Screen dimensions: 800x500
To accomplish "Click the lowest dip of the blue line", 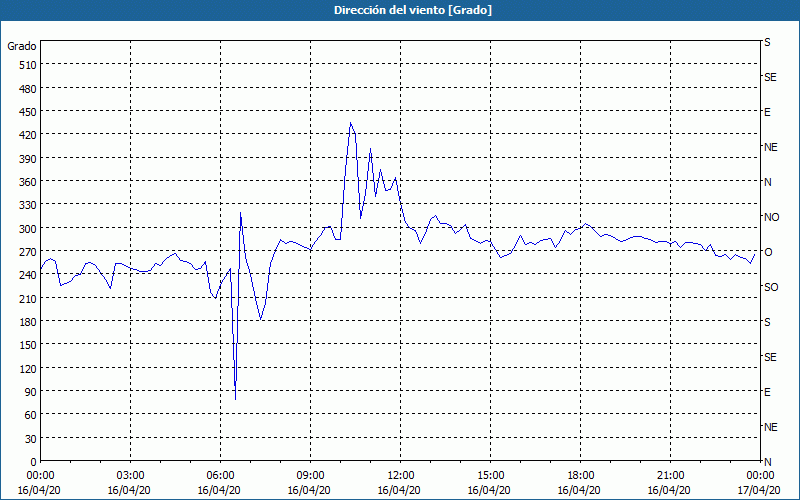I will click(235, 399).
